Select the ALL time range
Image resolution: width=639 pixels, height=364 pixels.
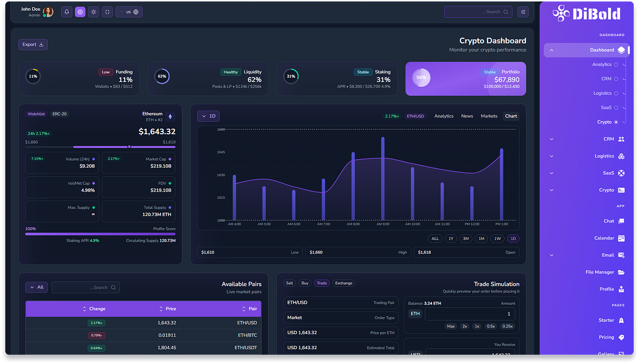[435, 238]
